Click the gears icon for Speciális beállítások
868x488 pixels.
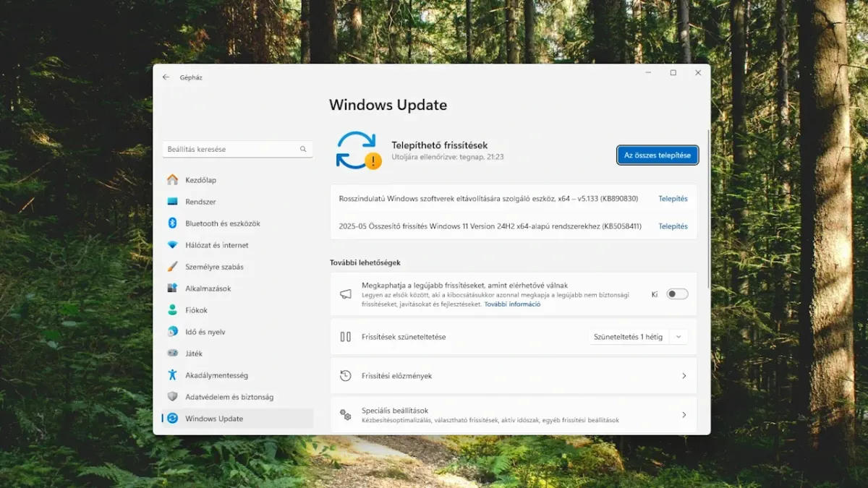tap(346, 415)
